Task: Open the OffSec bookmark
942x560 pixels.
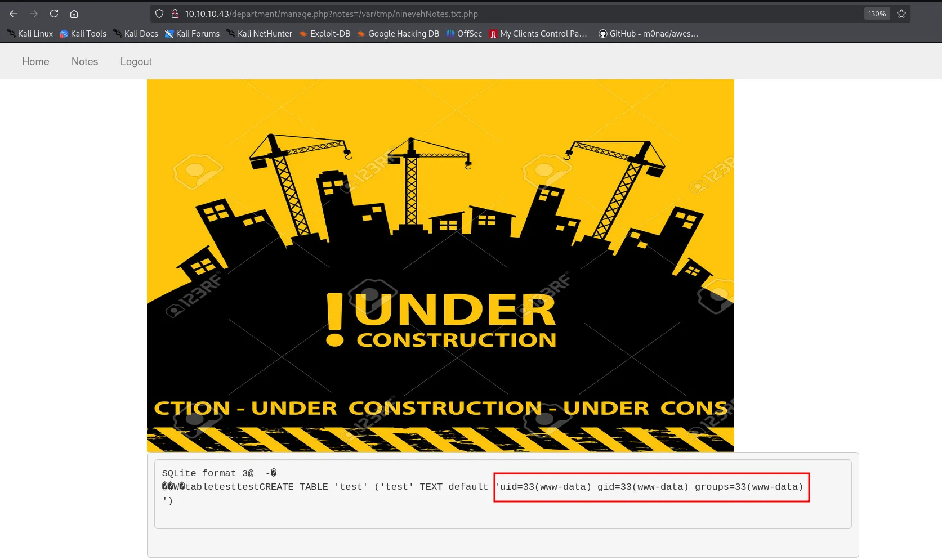Action: tap(464, 34)
